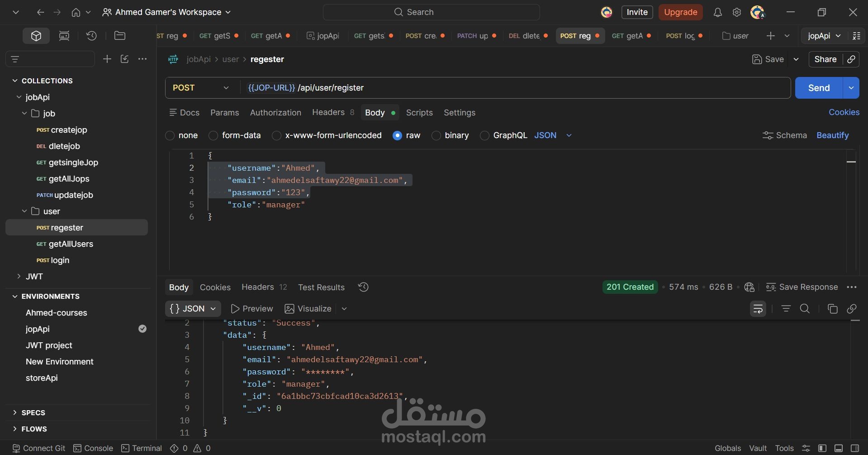868x455 pixels.
Task: Click the filter response icon
Action: point(786,309)
